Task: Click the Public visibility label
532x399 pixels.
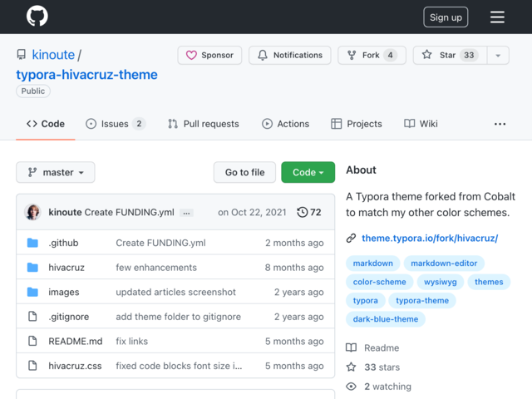Action: click(33, 91)
